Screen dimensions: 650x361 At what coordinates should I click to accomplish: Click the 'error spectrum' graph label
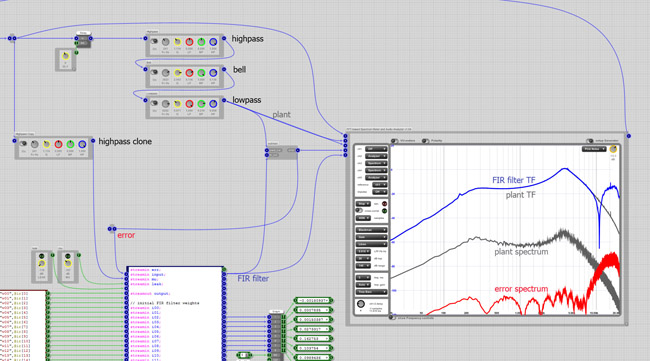click(x=521, y=289)
